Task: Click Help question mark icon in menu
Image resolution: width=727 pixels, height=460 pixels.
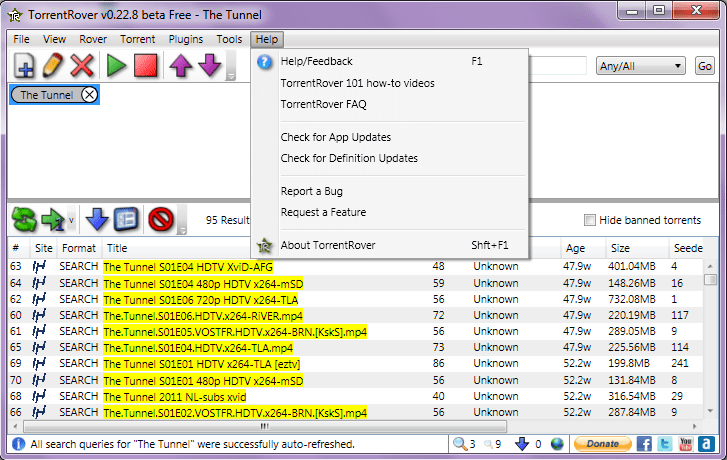Action: [x=264, y=61]
